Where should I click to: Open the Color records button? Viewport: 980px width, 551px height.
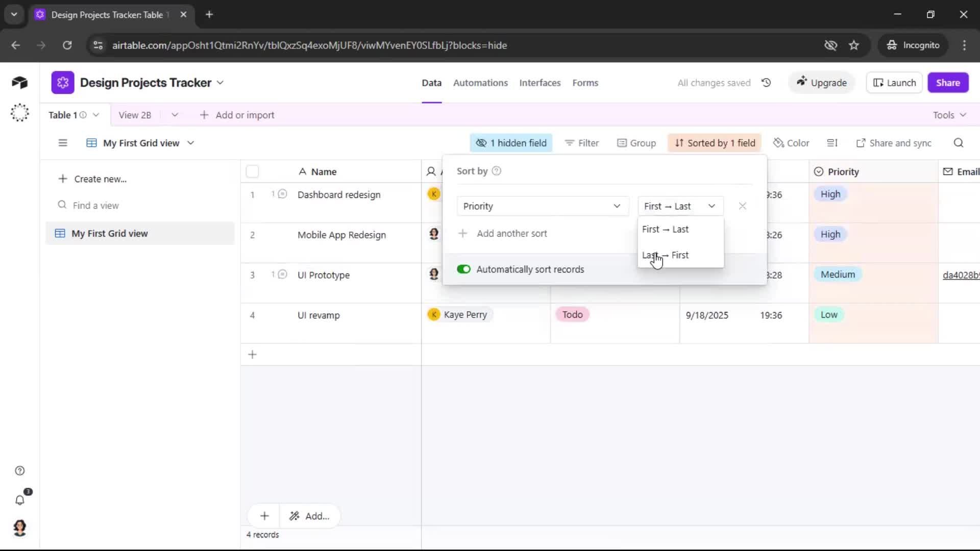[791, 143]
